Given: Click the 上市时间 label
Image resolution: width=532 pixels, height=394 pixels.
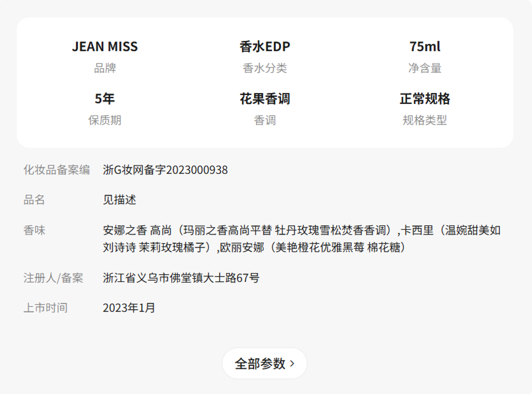Looking at the screenshot, I should tap(45, 308).
